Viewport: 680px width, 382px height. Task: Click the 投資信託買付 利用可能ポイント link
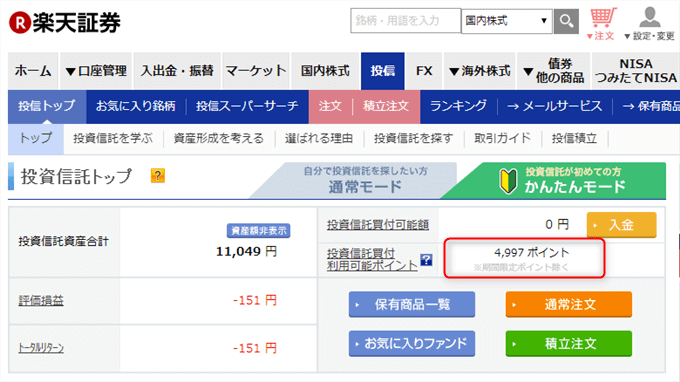point(372,260)
